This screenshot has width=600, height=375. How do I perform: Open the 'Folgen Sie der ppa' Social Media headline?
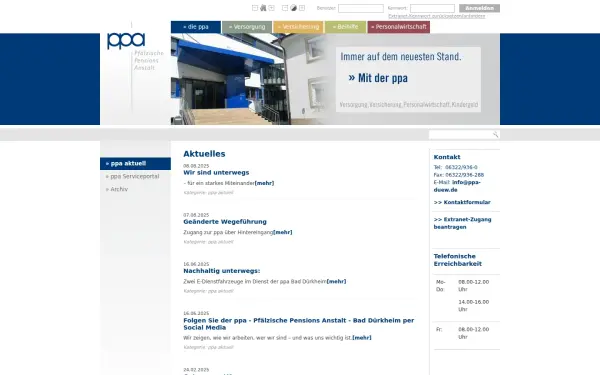[x=298, y=324]
